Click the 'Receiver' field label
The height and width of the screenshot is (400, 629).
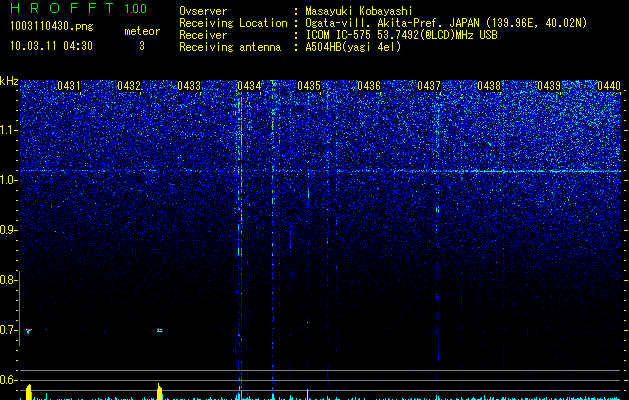(203, 35)
